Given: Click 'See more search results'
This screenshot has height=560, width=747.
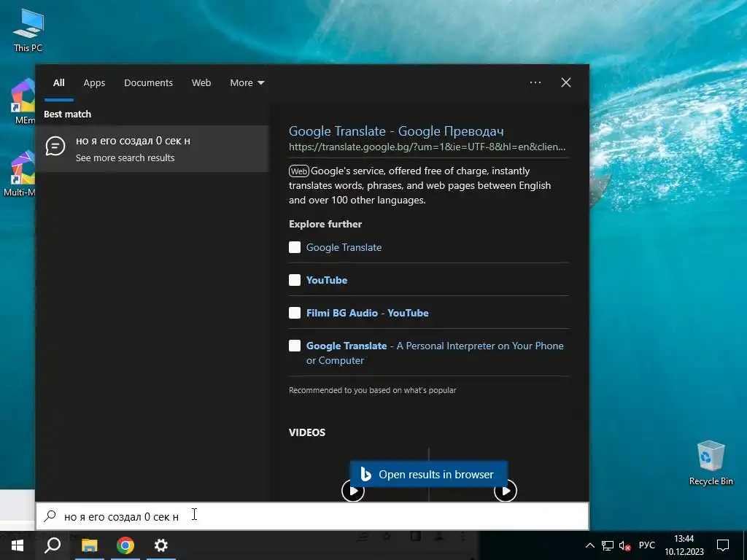Looking at the screenshot, I should click(125, 158).
